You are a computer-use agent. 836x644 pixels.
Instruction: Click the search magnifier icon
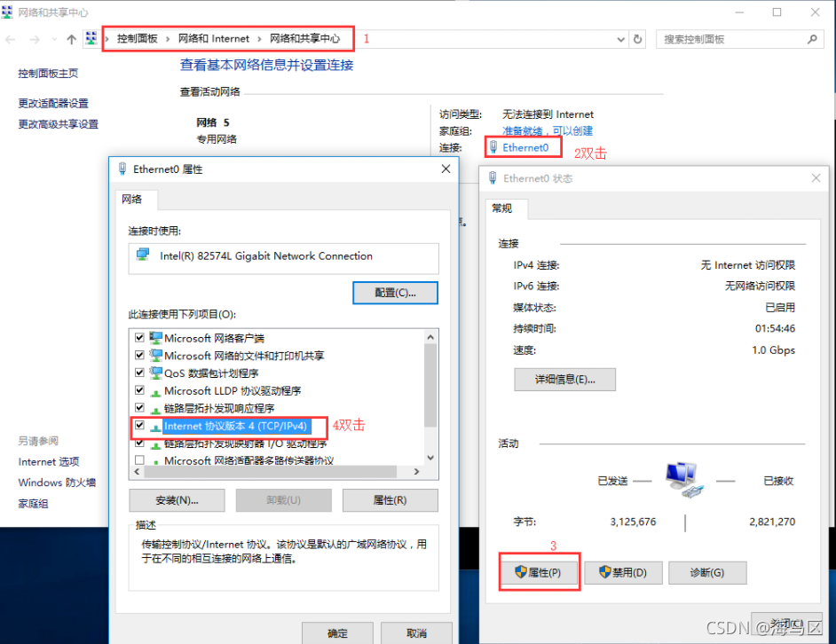812,39
